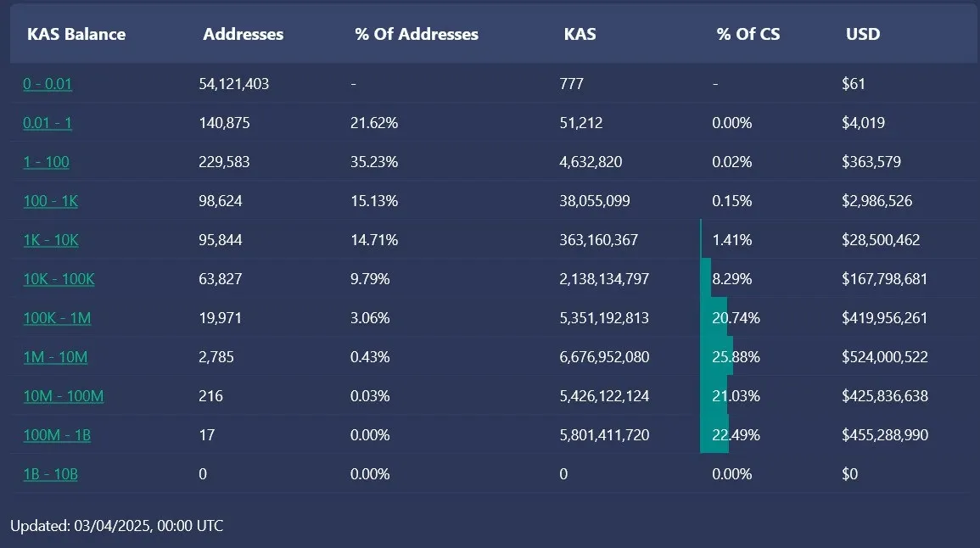Select the KAS amount 5,426,122,124
Viewport: 980px width, 548px height.
point(604,396)
